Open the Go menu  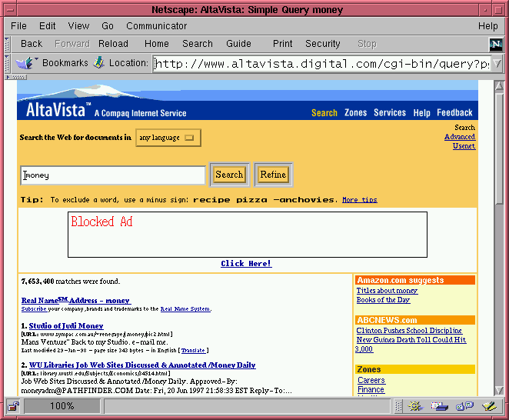point(108,25)
